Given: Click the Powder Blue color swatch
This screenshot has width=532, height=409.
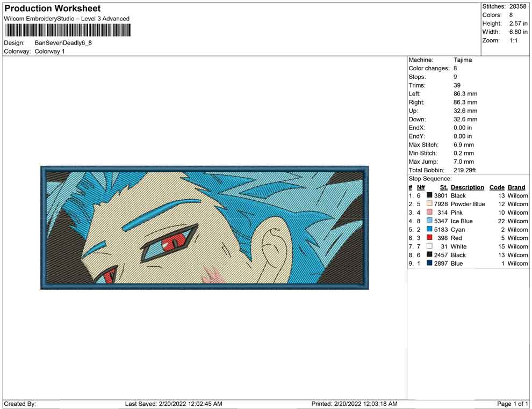Looking at the screenshot, I should pos(429,203).
